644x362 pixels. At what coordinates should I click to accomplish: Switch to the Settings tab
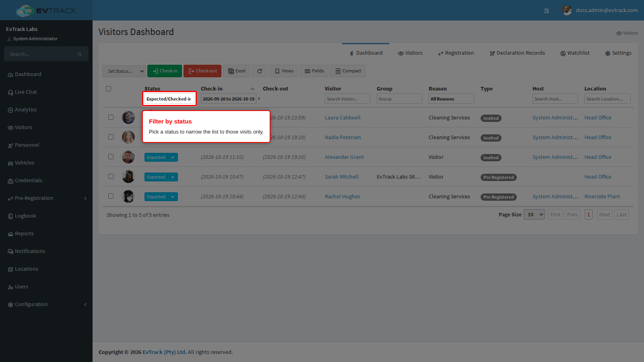(618, 53)
